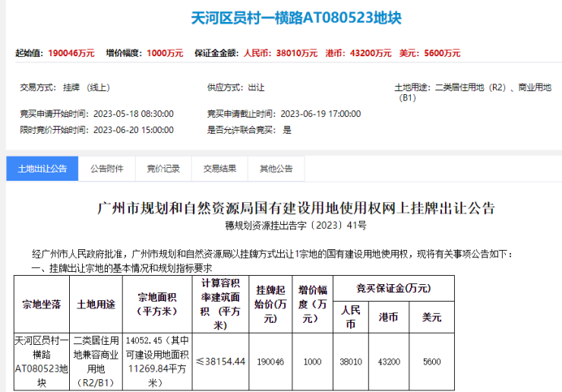
Task: Click the ≤38154.44 building area cell
Action: point(220,362)
